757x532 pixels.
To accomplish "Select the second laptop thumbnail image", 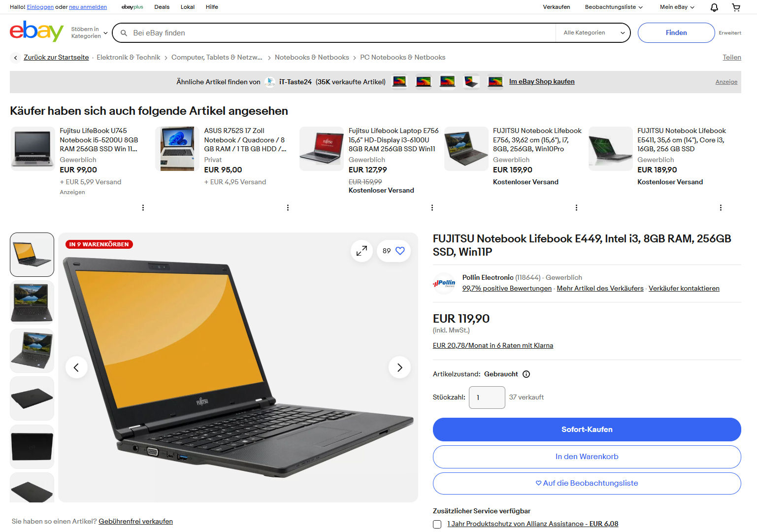I will 32,302.
